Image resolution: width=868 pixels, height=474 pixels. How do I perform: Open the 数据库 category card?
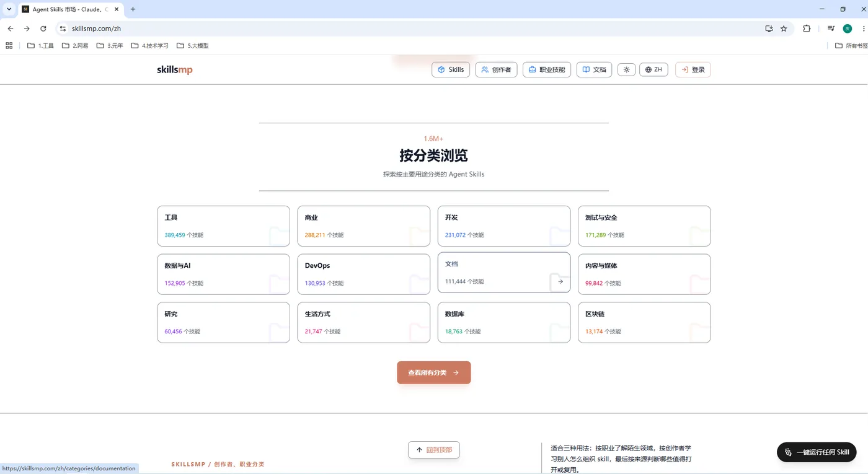tap(504, 323)
